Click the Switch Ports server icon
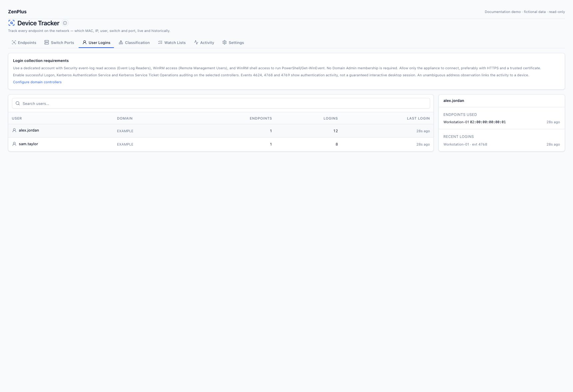This screenshot has height=392, width=573. (47, 42)
